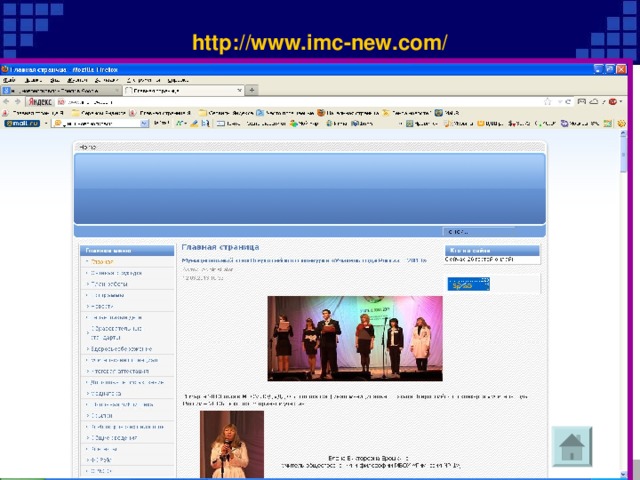Open the bold blue article title link
The height and width of the screenshot is (480, 640).
point(304,260)
